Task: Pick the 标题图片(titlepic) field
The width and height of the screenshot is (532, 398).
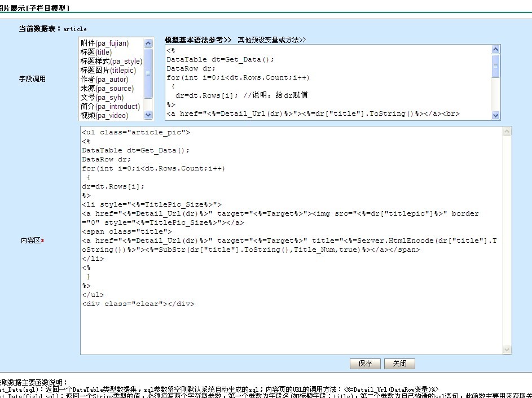Action: point(108,71)
